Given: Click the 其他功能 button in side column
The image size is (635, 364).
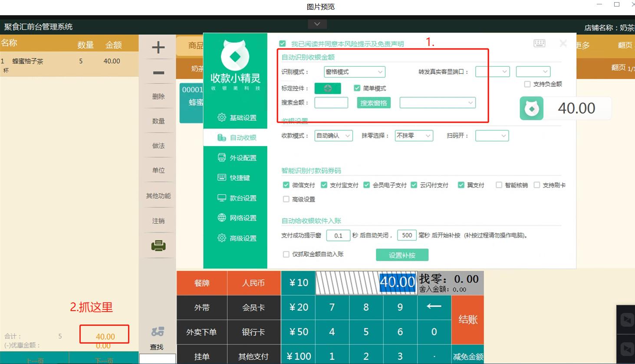Looking at the screenshot, I should coord(158,196).
